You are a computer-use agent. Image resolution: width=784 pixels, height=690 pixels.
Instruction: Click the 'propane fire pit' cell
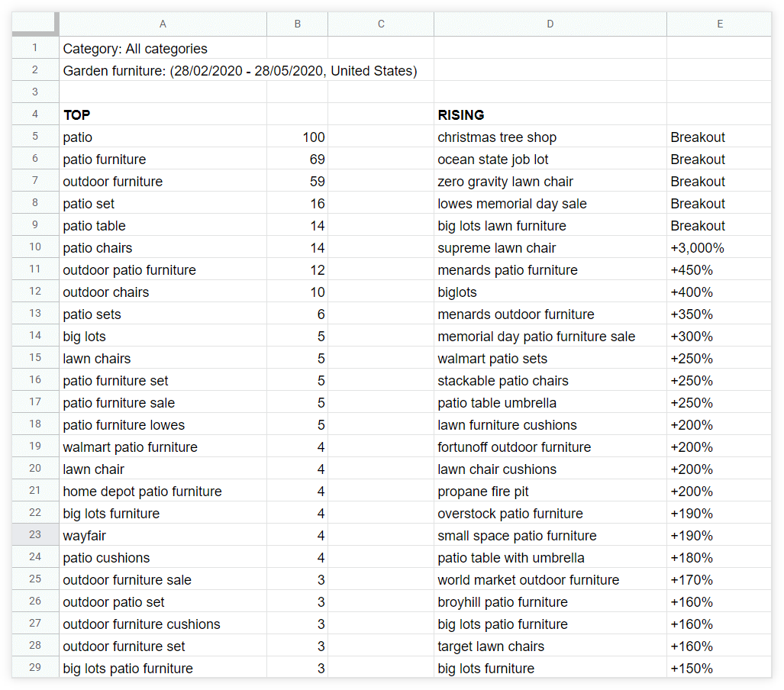[x=550, y=491]
